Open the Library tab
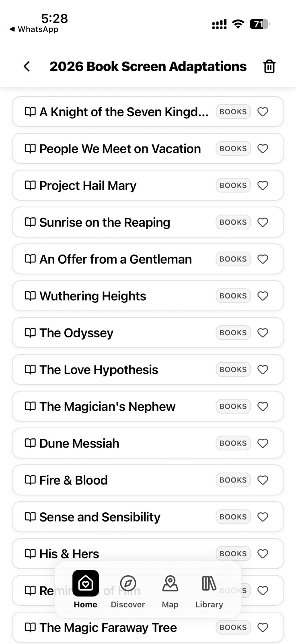Screen dimensions: 296x644 209,589
